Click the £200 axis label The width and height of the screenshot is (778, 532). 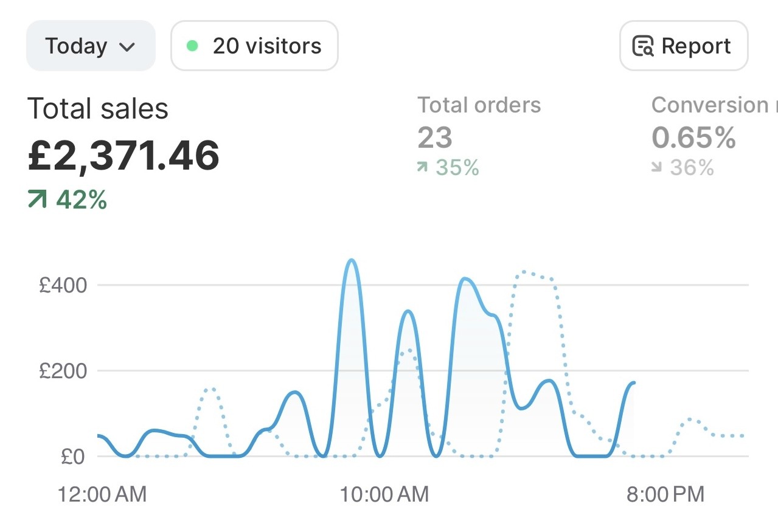tap(63, 371)
